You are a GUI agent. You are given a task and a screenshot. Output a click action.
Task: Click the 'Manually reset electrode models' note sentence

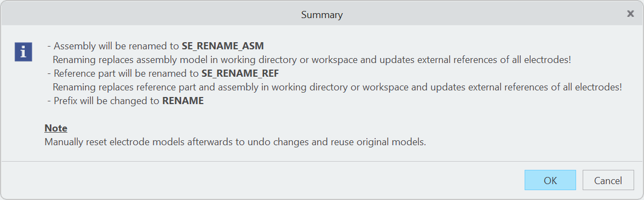[235, 142]
